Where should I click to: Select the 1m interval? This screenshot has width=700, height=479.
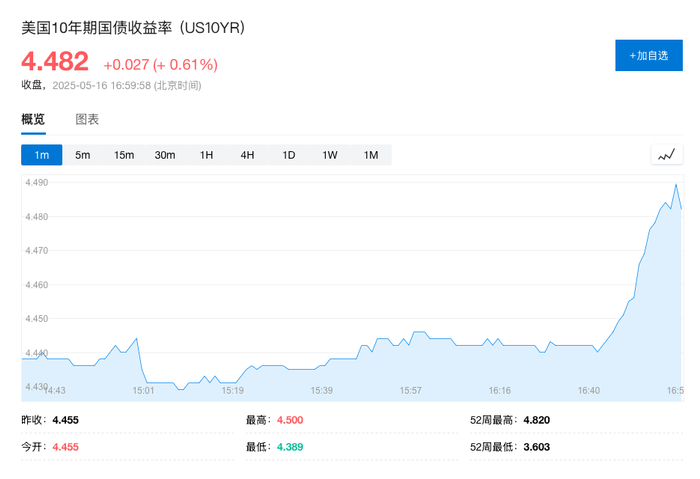click(x=41, y=155)
